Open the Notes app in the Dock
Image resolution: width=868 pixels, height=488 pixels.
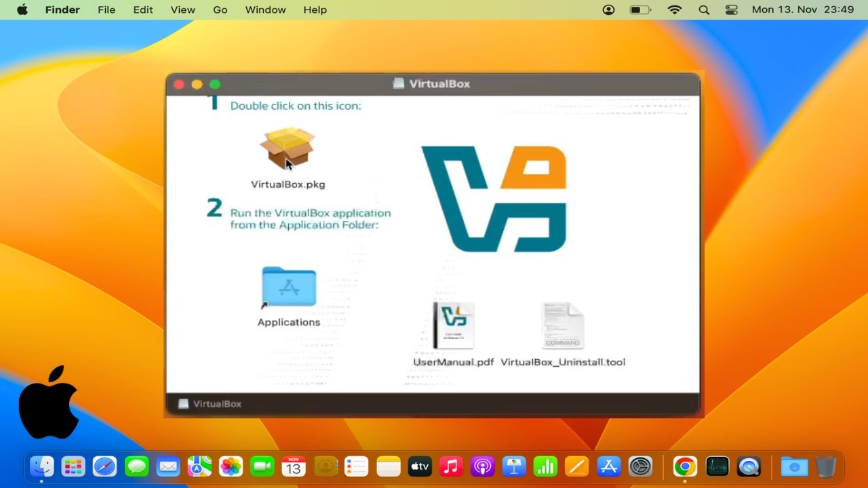click(x=389, y=467)
